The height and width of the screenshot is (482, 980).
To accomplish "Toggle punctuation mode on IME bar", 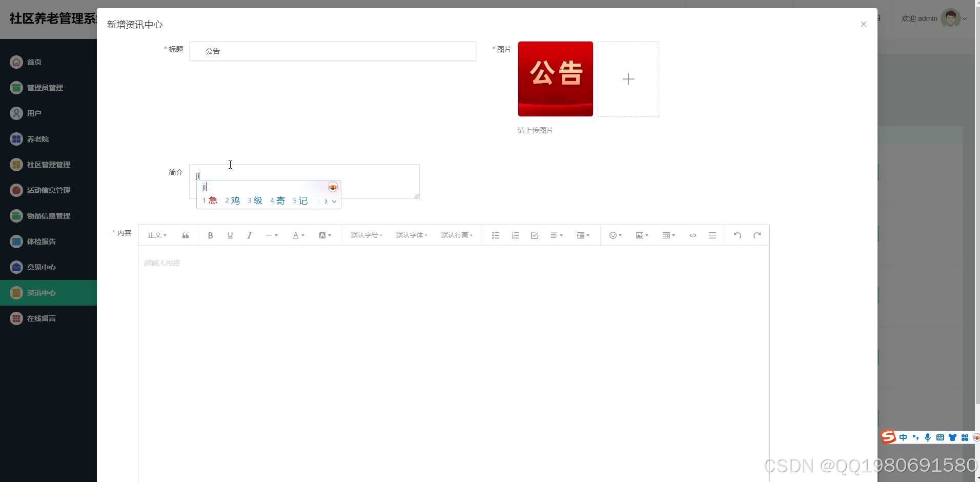I will coord(915,437).
